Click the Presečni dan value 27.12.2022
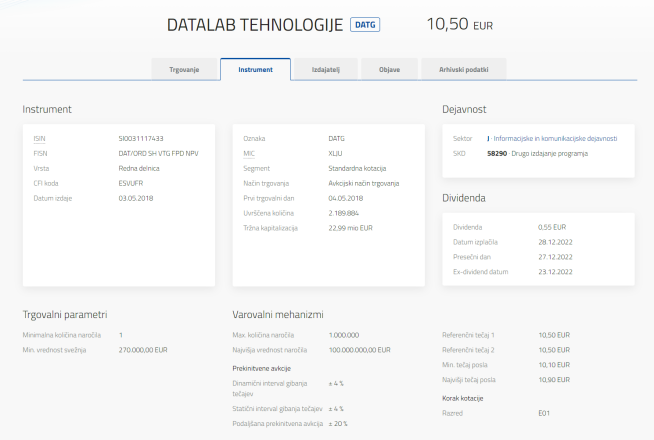Screen dimensions: 654x440 pos(555,257)
